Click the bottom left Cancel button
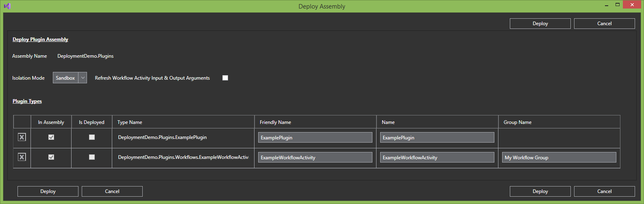Screen dimensions: 644x204 pyautogui.click(x=112, y=191)
